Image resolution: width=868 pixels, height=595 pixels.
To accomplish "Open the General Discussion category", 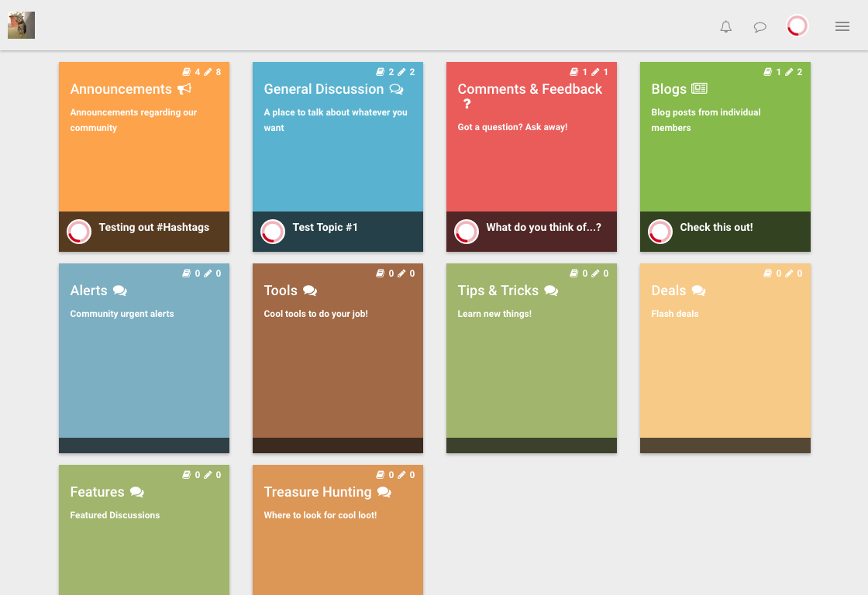I will pyautogui.click(x=324, y=89).
